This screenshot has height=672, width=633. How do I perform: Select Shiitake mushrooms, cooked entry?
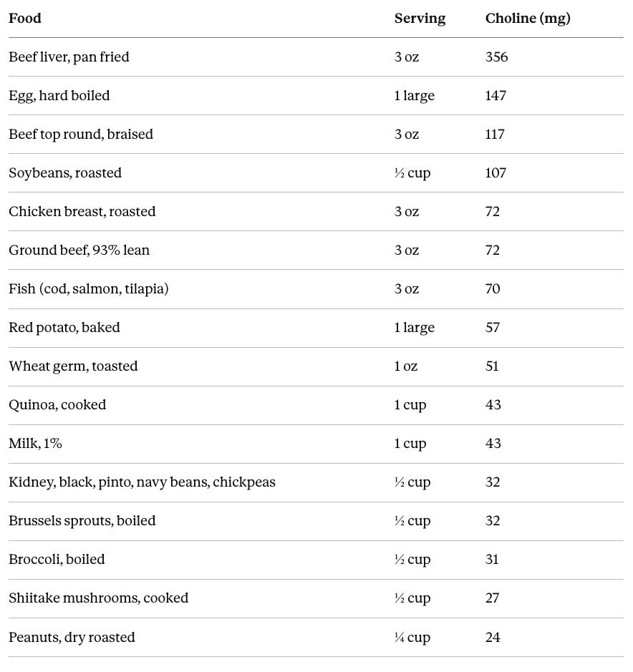(98, 598)
